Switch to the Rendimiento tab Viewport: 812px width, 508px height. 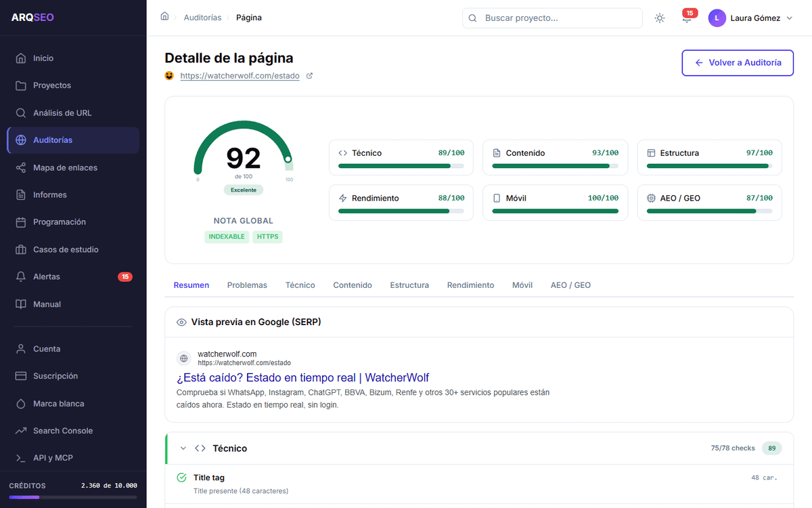(470, 285)
